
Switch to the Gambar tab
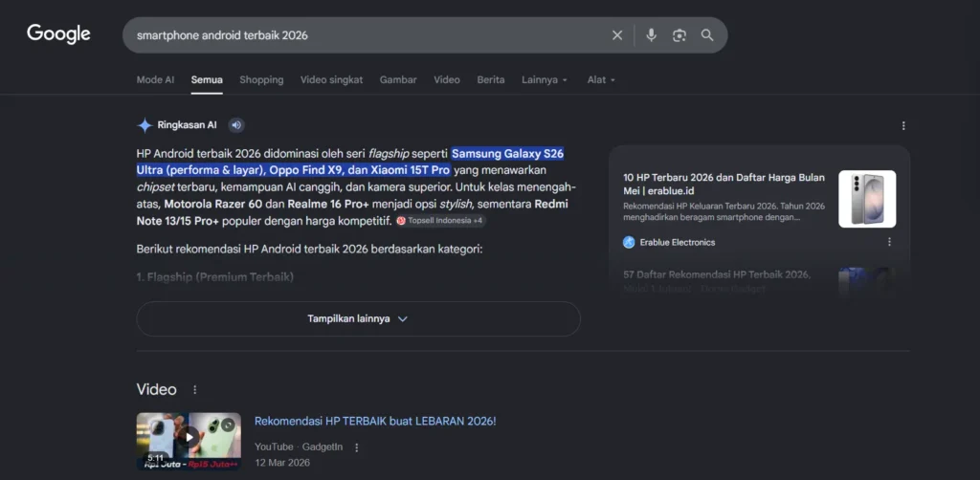(x=398, y=80)
